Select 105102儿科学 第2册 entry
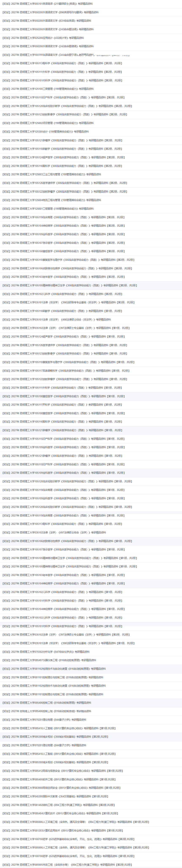 pyautogui.click(x=62, y=294)
